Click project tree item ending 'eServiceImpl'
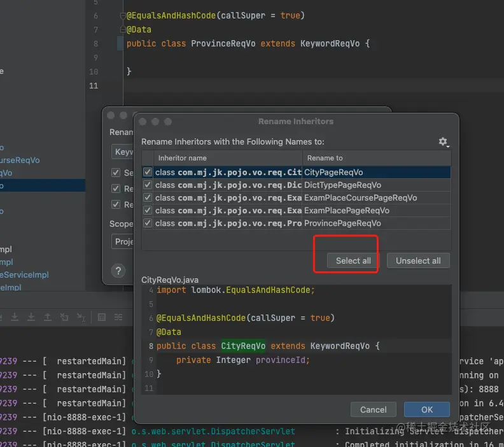This screenshot has width=504, height=447. coord(24,274)
